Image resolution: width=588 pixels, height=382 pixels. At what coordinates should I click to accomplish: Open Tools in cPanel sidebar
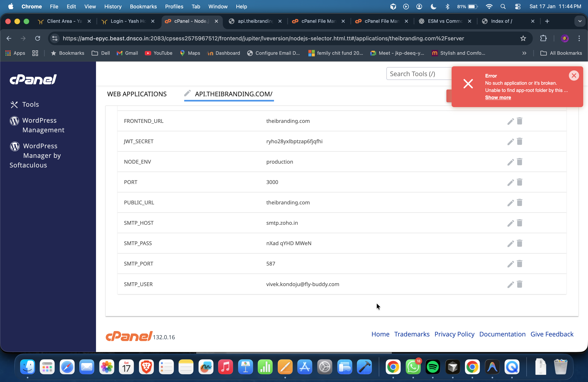pyautogui.click(x=30, y=104)
